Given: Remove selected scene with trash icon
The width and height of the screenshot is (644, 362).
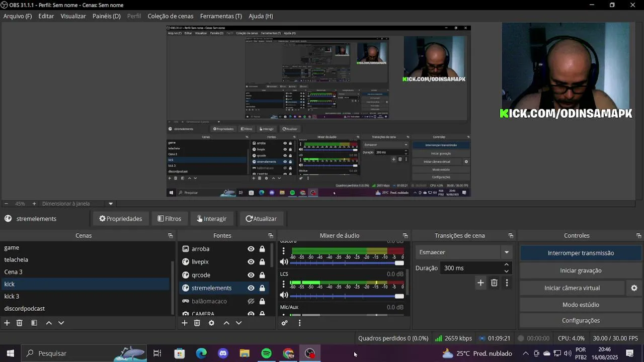Looking at the screenshot, I should (x=20, y=323).
